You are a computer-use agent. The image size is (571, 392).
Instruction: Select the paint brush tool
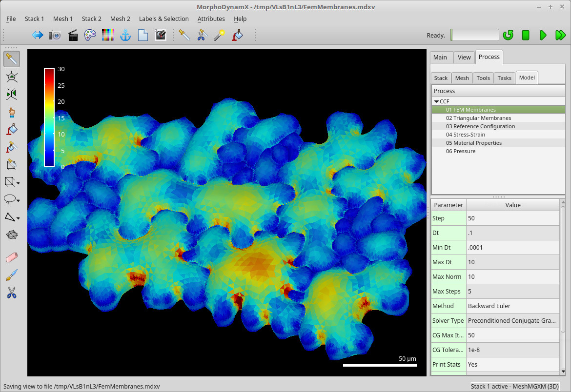11,274
